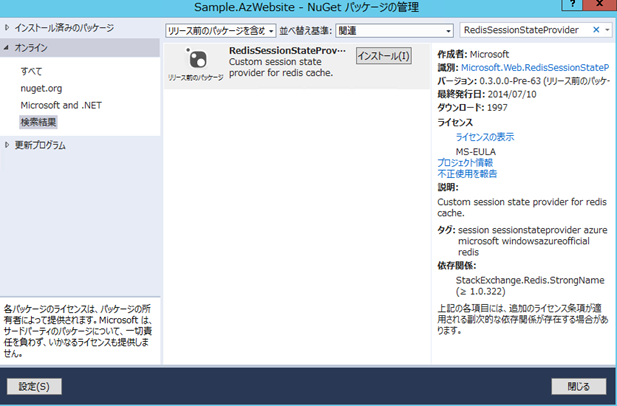The height and width of the screenshot is (406, 617).
Task: Click the リリース前のパッケージ label under the icon
Action: (196, 78)
